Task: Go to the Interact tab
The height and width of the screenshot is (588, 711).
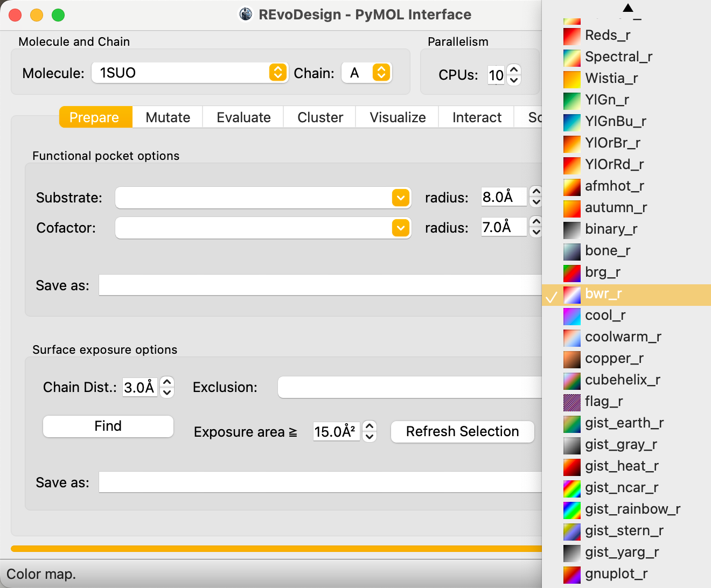Action: [x=477, y=117]
